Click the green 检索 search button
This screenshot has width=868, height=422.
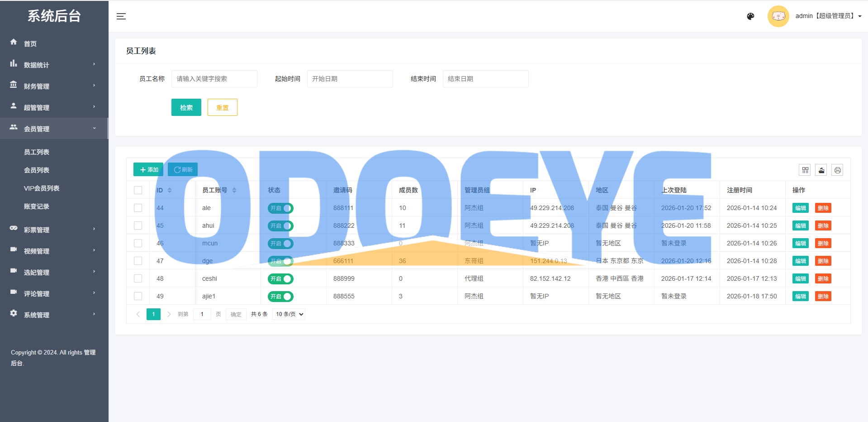(186, 107)
